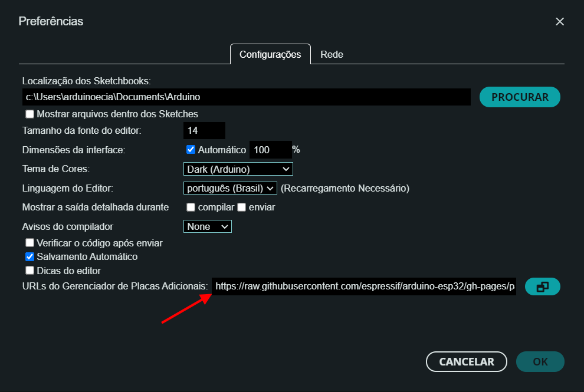Check Verificar o código após enviar
Screen dimensions: 584x392
tap(30, 243)
